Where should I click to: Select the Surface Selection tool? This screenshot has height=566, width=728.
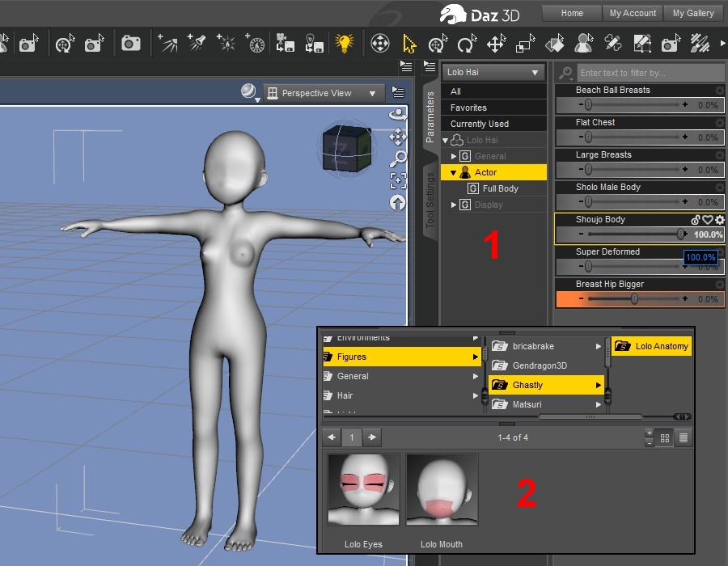(554, 44)
